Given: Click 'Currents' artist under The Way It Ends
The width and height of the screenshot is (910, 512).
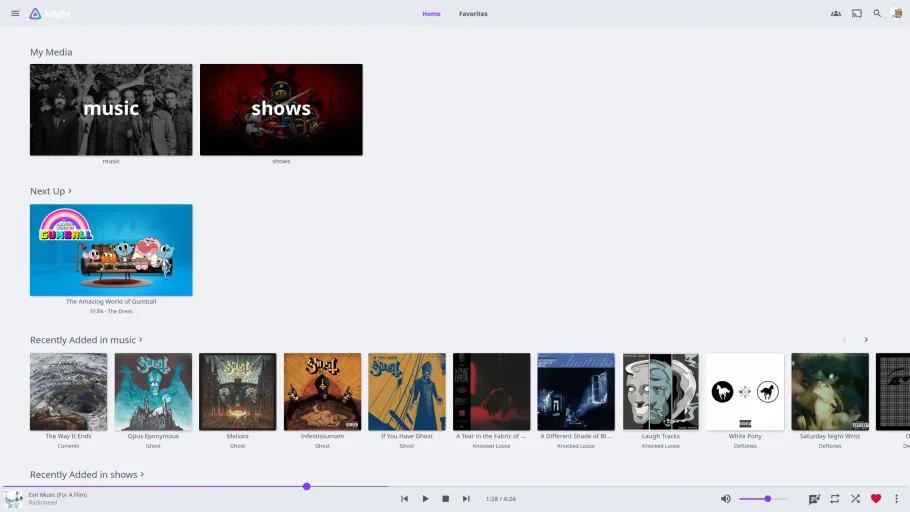Looking at the screenshot, I should click(68, 446).
